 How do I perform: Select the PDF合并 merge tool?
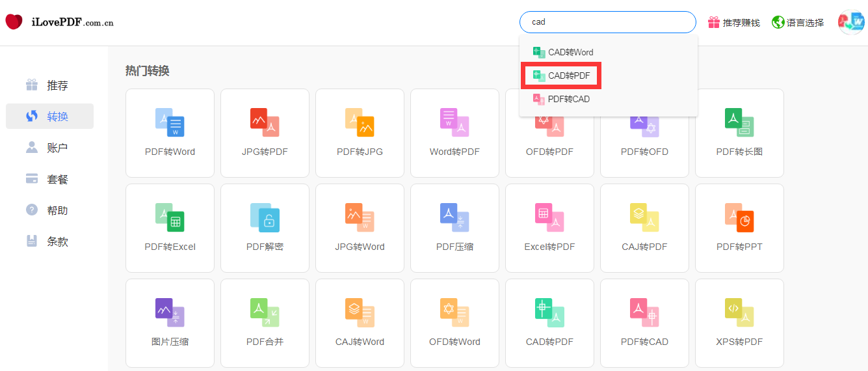pyautogui.click(x=265, y=323)
